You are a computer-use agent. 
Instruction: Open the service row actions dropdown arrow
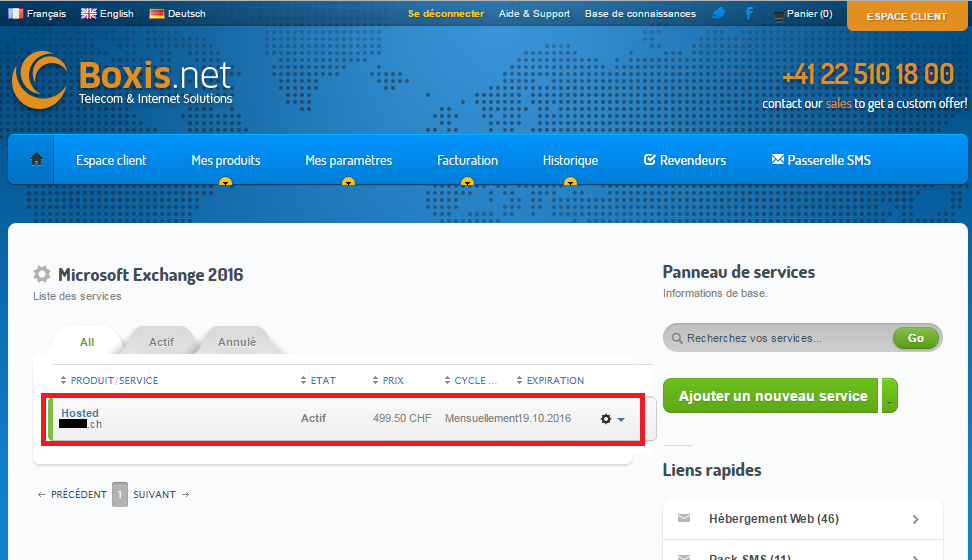[x=621, y=420]
